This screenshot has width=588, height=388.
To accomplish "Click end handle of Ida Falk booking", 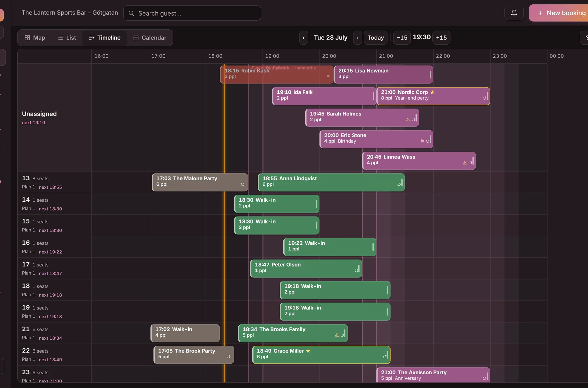I will coord(373,96).
